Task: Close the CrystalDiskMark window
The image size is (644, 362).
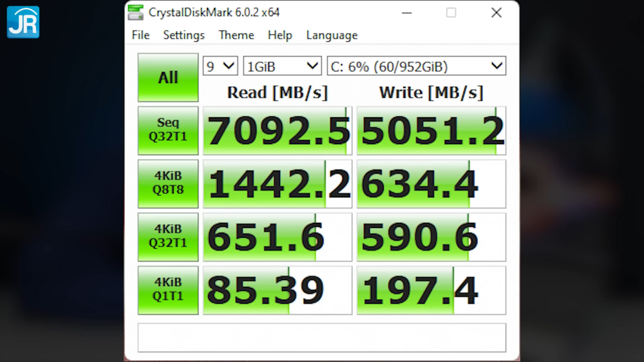Action: [x=497, y=13]
